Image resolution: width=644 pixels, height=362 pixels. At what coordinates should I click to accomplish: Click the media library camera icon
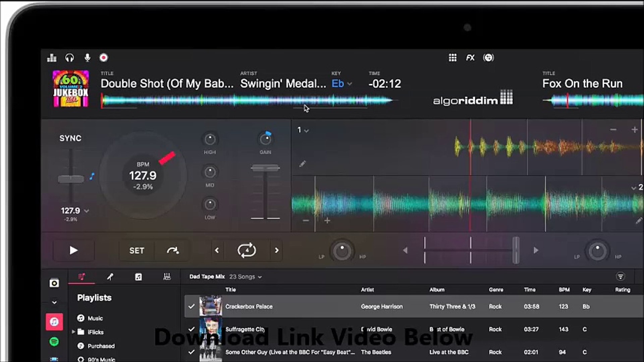click(x=54, y=283)
